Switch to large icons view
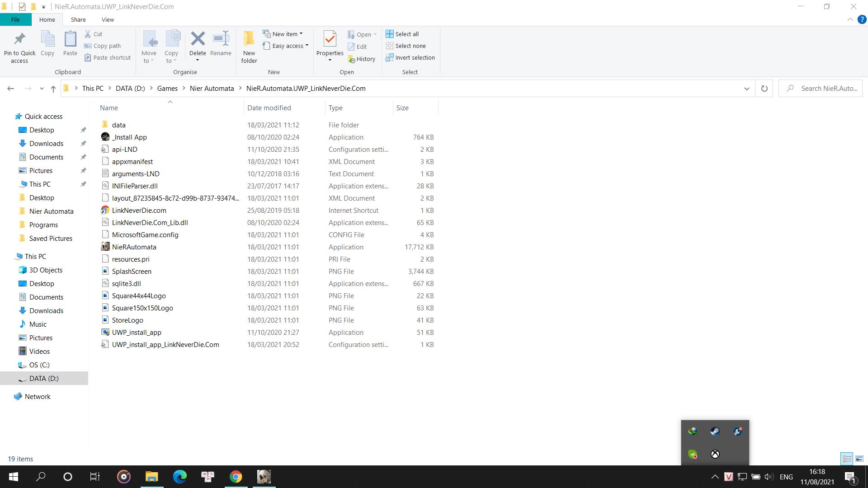This screenshot has width=868, height=488. [859, 459]
